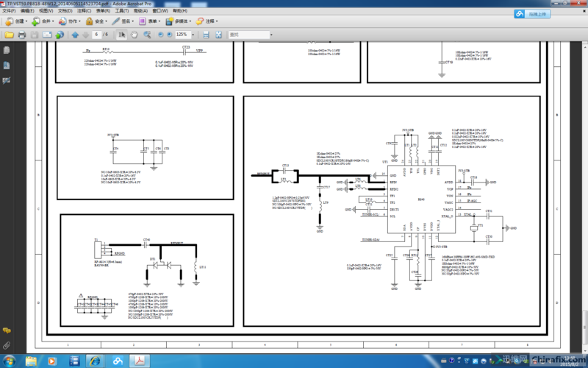Image resolution: width=588 pixels, height=368 pixels.
Task: Go to previous page with blue up arrow
Action: [x=75, y=35]
